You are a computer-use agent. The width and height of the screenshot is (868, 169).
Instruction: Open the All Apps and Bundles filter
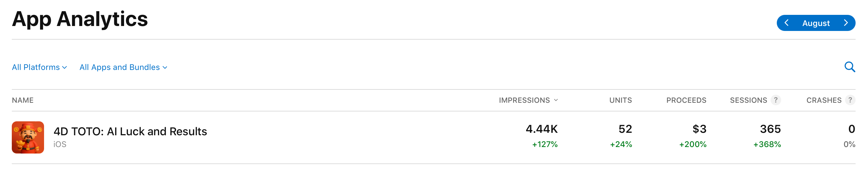123,67
